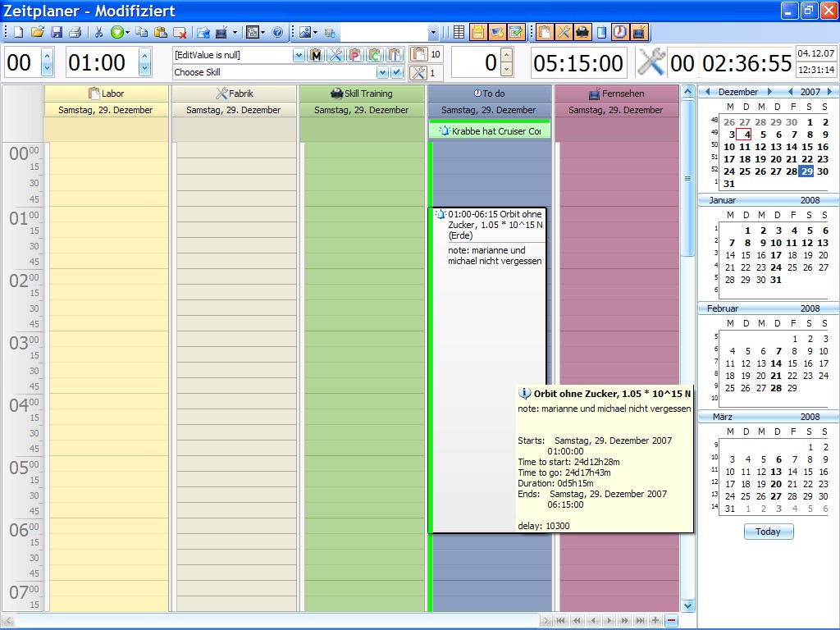The image size is (840, 630).
Task: Confirm skill choice with the checkmark button
Action: pos(396,72)
